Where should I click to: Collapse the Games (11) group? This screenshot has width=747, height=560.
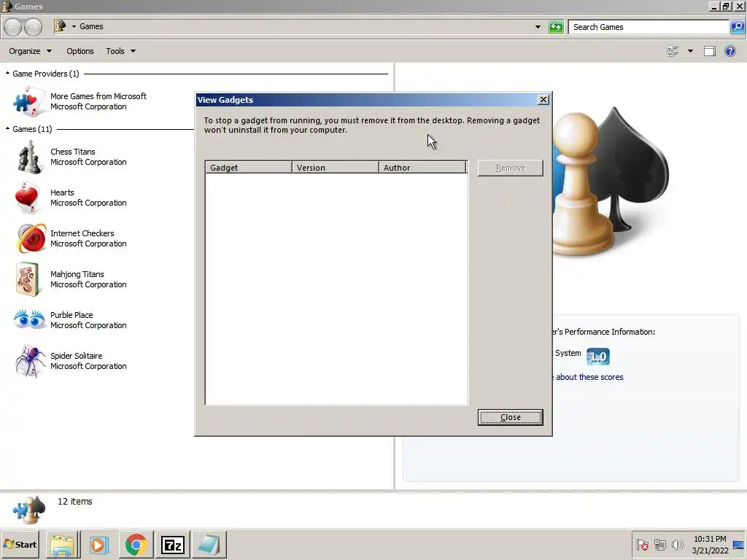7,128
